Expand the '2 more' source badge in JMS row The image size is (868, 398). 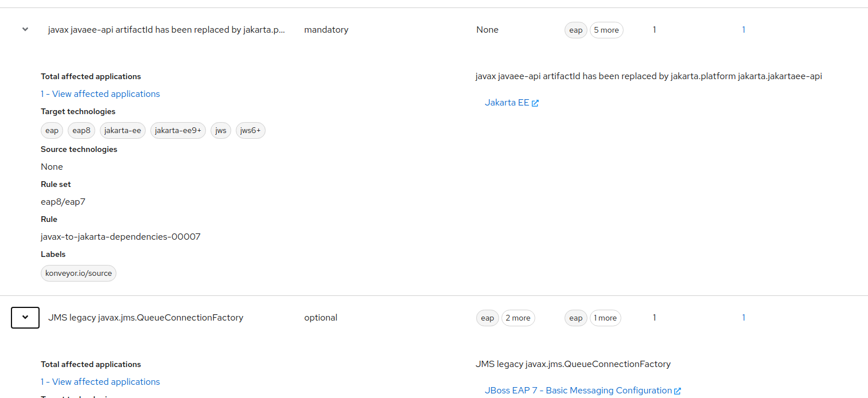[x=517, y=318]
